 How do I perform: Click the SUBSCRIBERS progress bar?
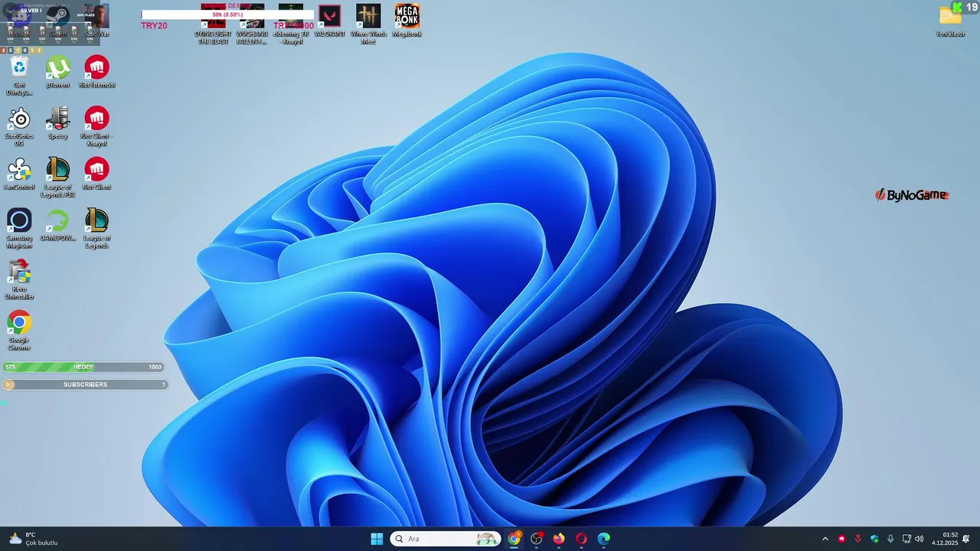[84, 384]
